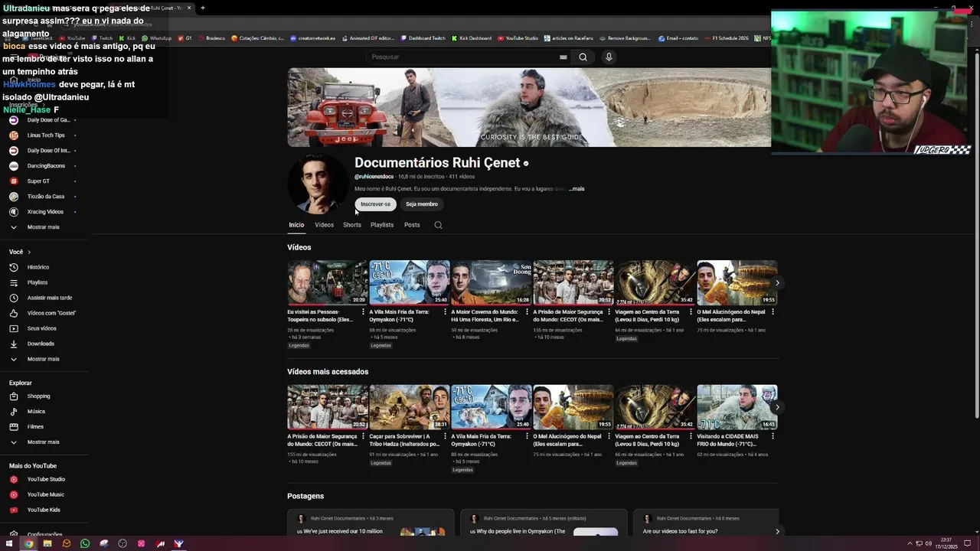This screenshot has width=980, height=551.
Task: Open Música under Explorar
Action: 36,412
